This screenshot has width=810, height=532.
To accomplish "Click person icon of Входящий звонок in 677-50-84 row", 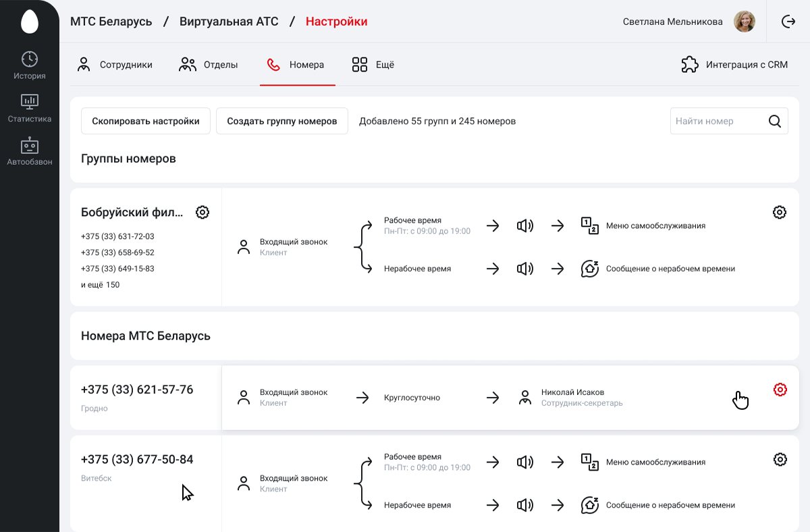I will coord(244,483).
